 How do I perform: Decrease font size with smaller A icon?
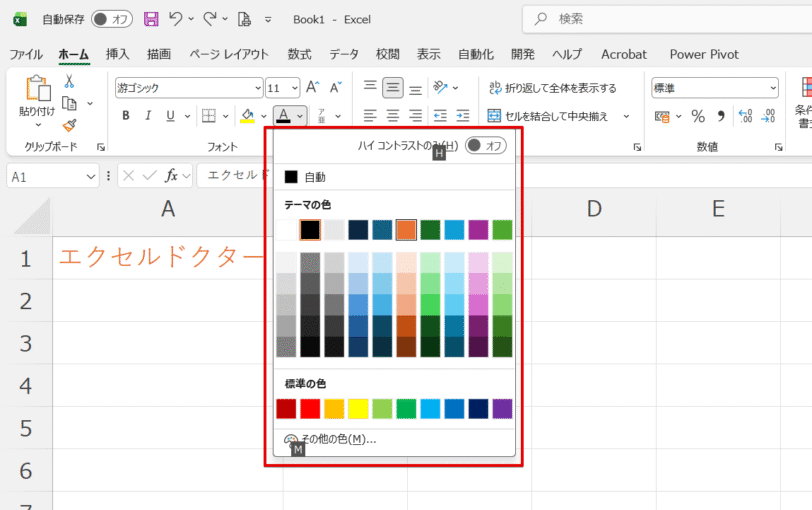pos(336,87)
